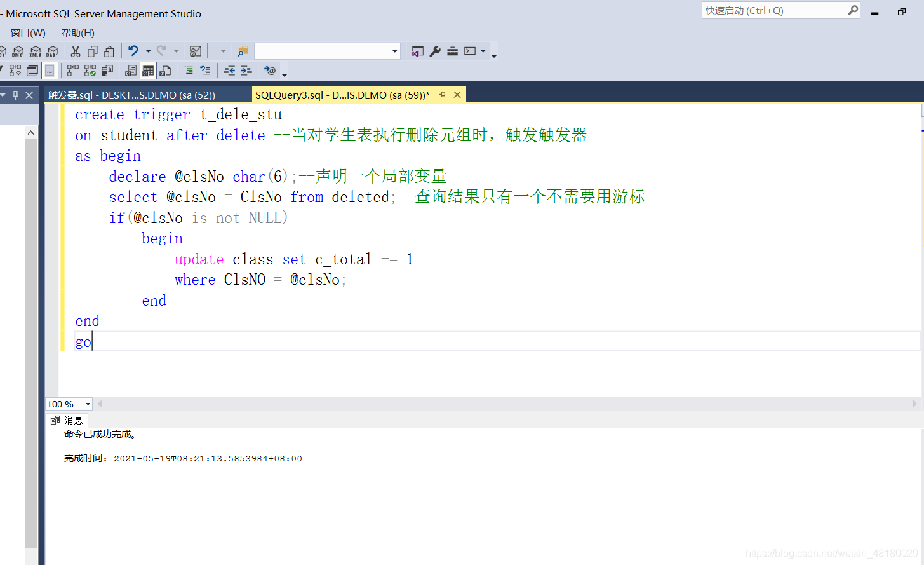Select the 消息 messages tab

(x=67, y=420)
